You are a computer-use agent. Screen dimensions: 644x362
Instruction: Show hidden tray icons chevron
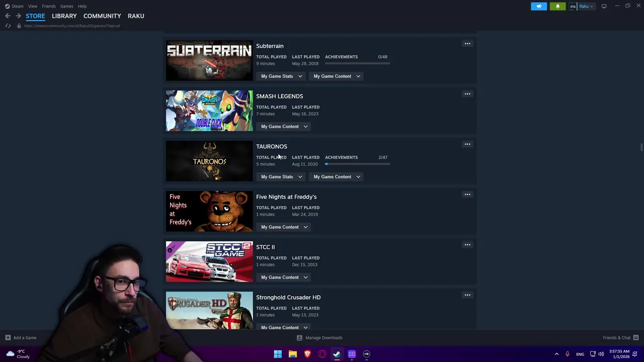click(556, 354)
